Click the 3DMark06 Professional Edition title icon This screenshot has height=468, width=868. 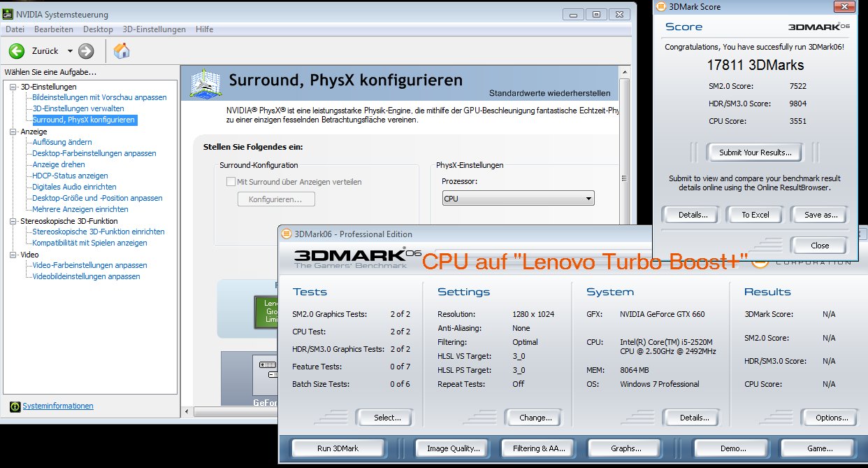pyautogui.click(x=286, y=234)
